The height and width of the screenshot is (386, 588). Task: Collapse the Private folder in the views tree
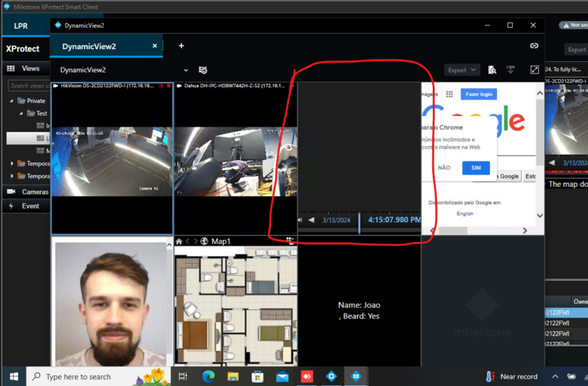click(x=12, y=101)
